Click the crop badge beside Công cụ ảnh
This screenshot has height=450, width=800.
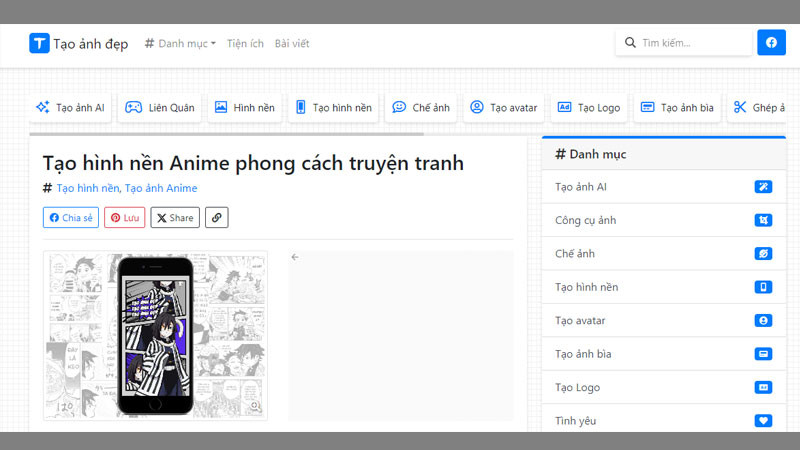(x=763, y=220)
